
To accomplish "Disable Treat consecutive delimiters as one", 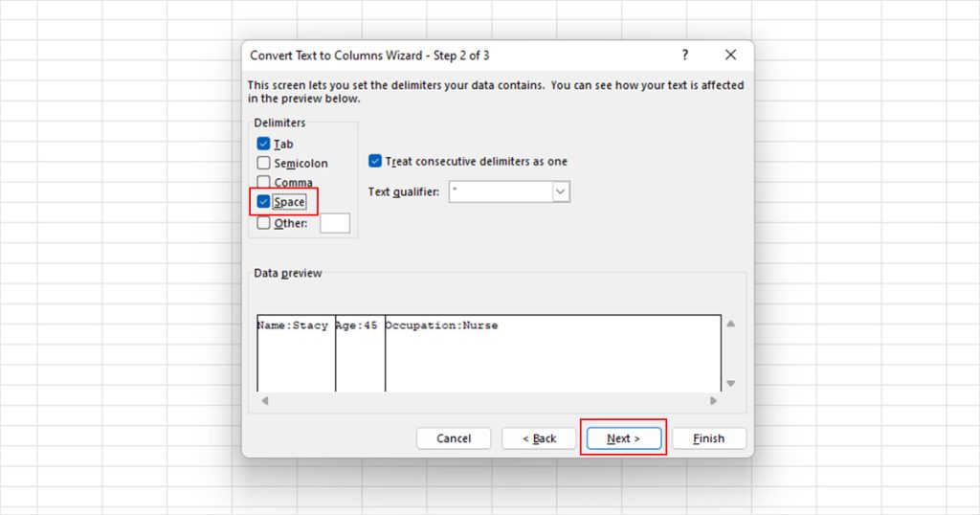I will 375,161.
